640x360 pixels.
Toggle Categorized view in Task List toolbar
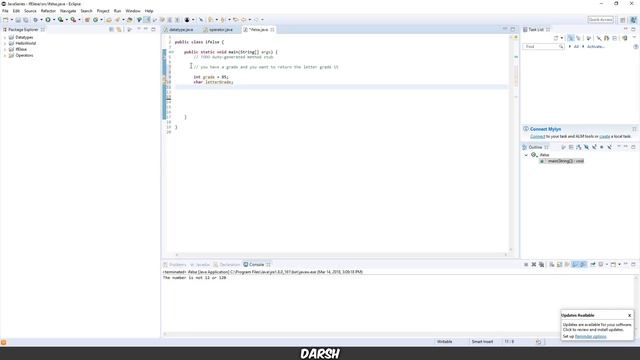571,38
